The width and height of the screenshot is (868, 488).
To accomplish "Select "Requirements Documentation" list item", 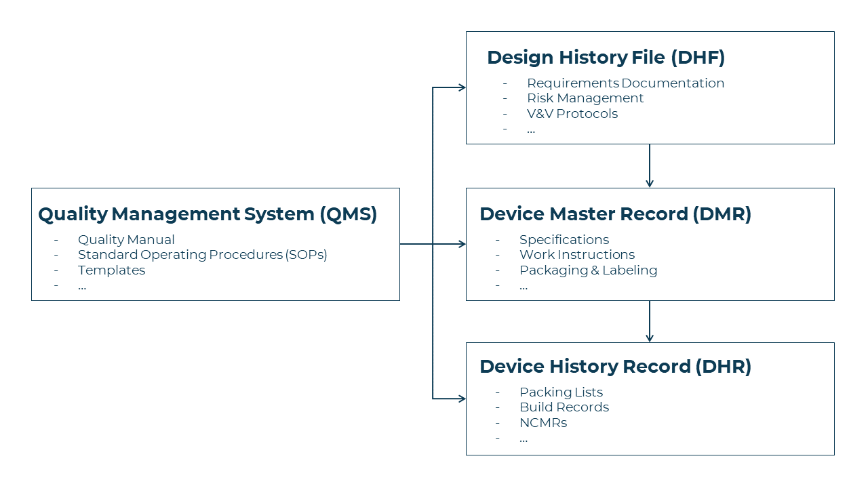I will [626, 83].
